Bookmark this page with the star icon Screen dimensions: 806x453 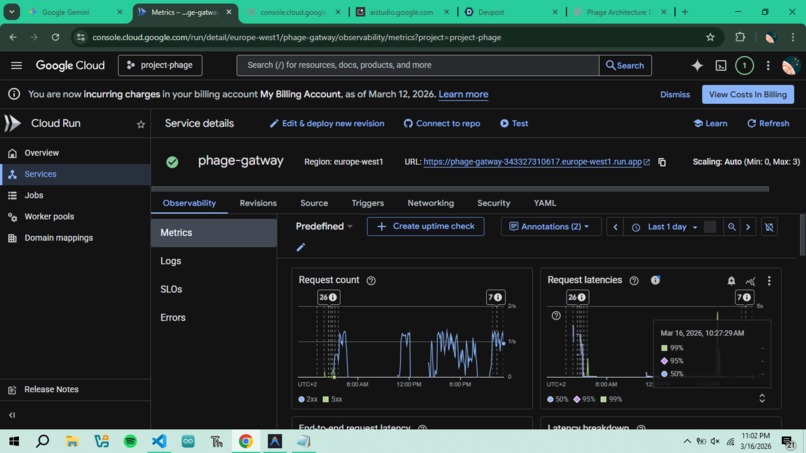point(710,37)
